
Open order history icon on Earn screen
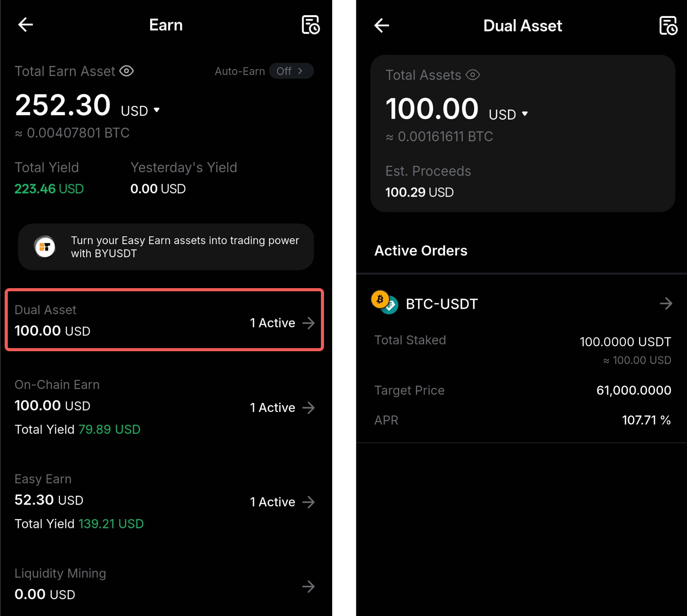[x=310, y=25]
